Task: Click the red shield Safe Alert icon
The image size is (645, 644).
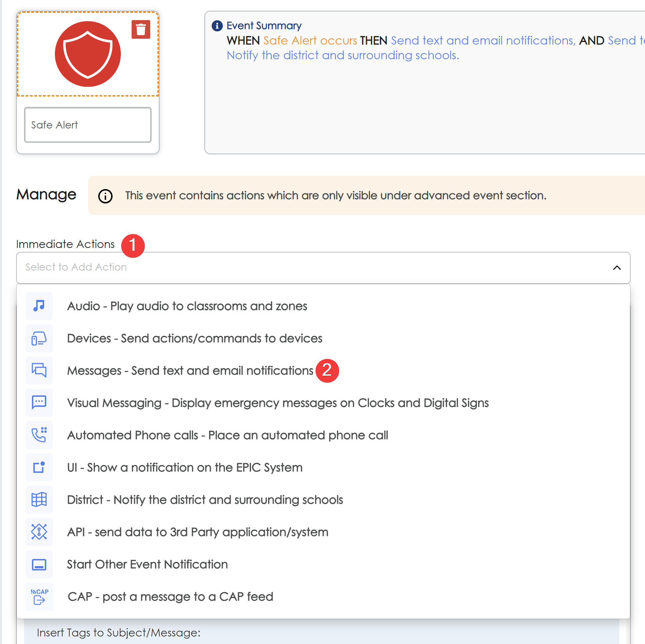Action: point(88,54)
